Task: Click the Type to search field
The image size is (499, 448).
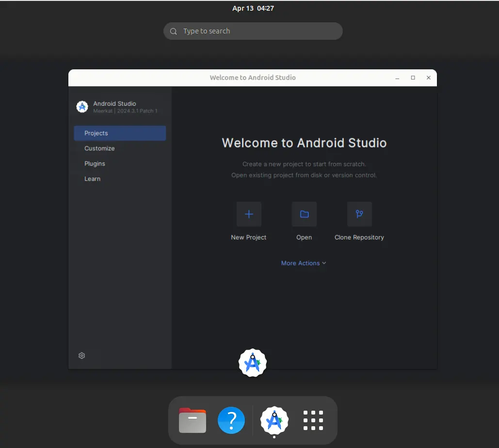Action: [x=253, y=31]
